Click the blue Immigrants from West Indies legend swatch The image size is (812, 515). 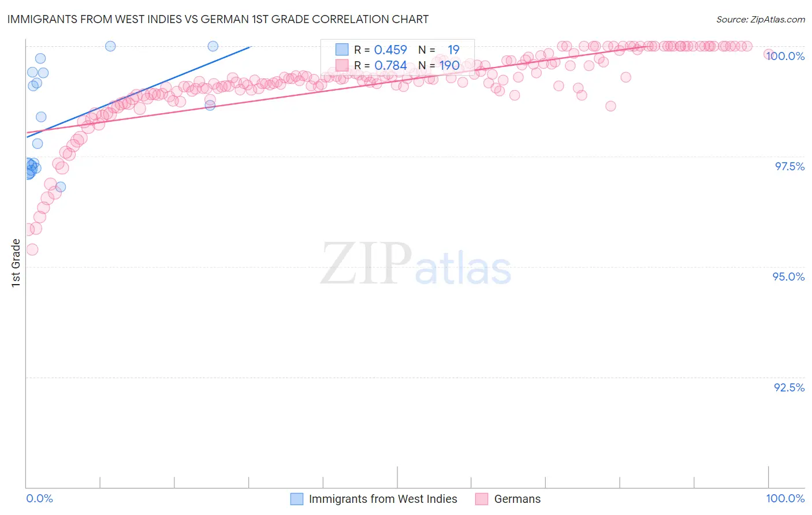point(297,499)
